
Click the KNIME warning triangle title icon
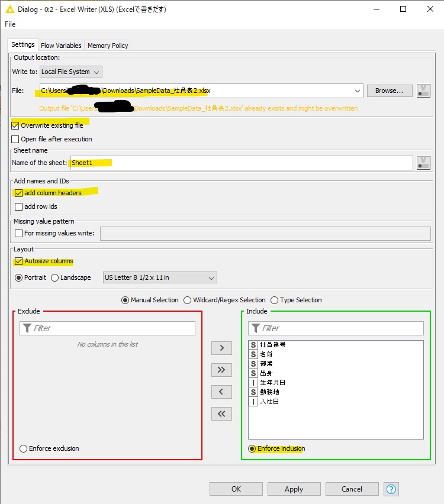[x=10, y=9]
